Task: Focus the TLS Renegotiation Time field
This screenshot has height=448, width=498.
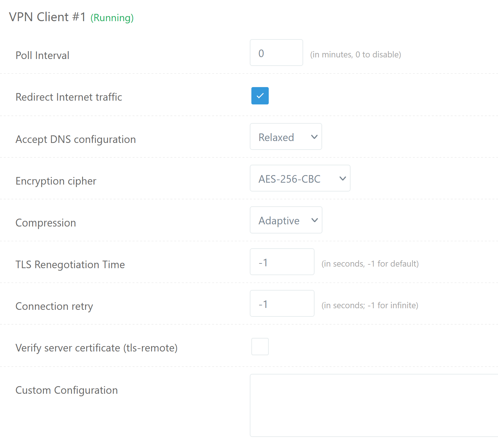Action: [x=282, y=262]
